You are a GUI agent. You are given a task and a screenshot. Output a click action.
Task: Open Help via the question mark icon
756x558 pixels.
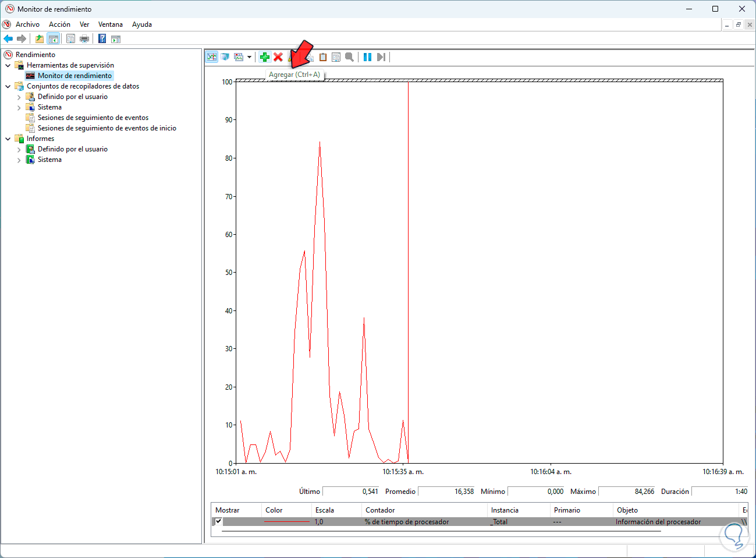tap(102, 39)
